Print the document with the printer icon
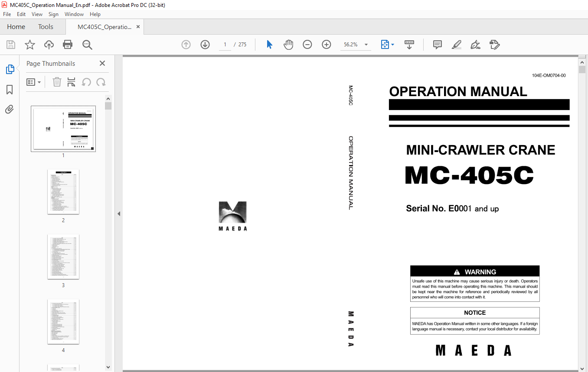The width and height of the screenshot is (588, 372). 68,45
